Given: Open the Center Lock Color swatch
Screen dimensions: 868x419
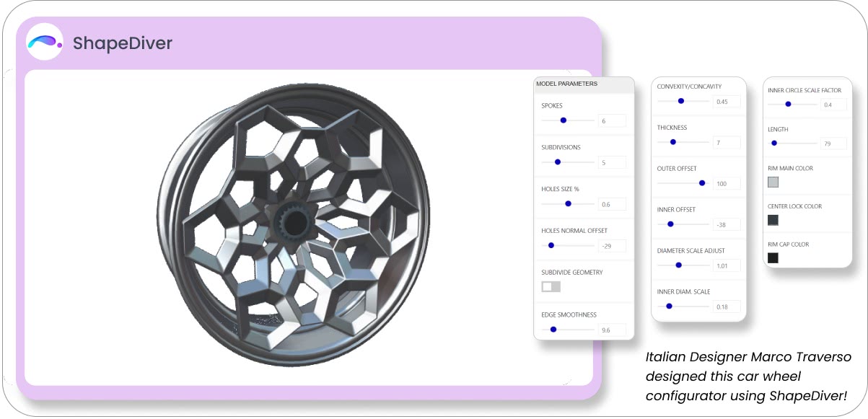Looking at the screenshot, I should pos(773,220).
